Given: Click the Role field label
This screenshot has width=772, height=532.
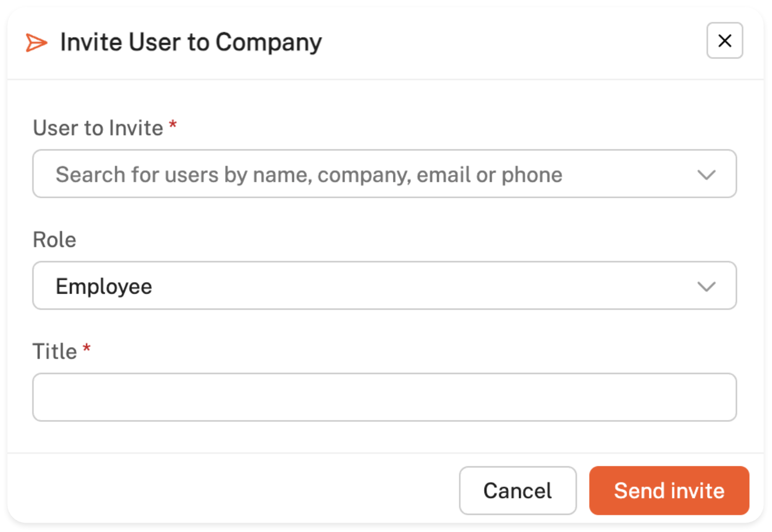Looking at the screenshot, I should tap(54, 240).
